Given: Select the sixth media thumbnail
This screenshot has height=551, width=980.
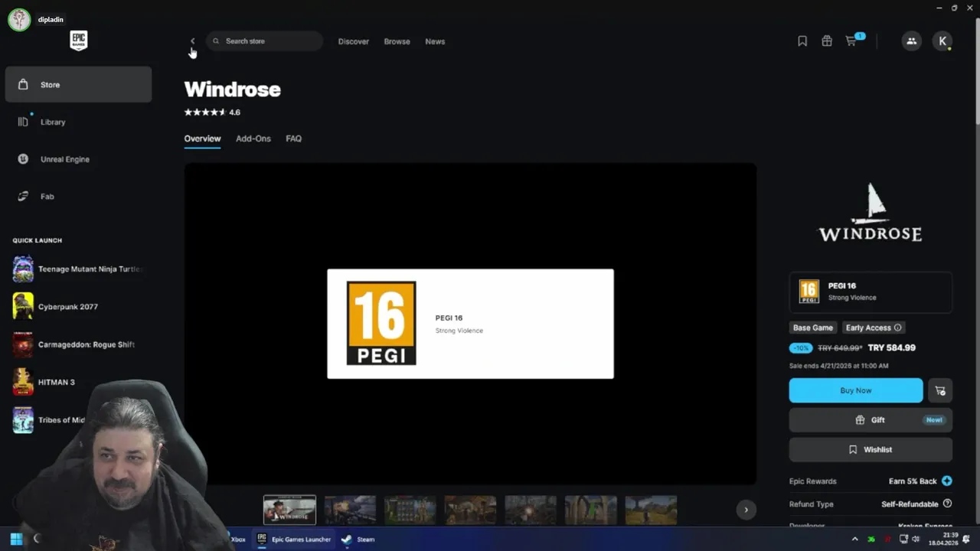Looking at the screenshot, I should click(590, 510).
